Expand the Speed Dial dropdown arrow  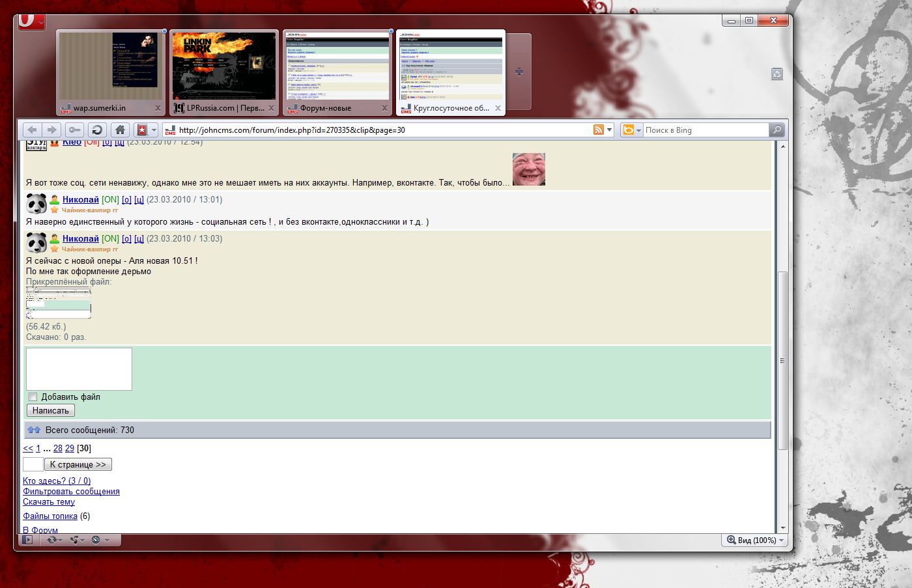click(154, 130)
